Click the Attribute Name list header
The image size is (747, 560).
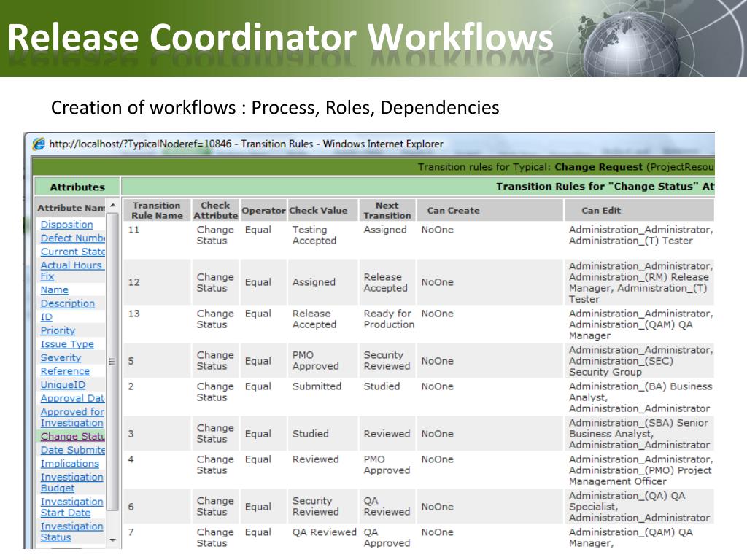(x=71, y=208)
